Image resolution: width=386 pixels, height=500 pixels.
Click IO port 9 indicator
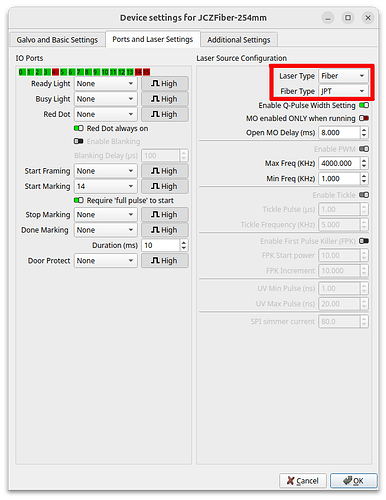[97, 72]
